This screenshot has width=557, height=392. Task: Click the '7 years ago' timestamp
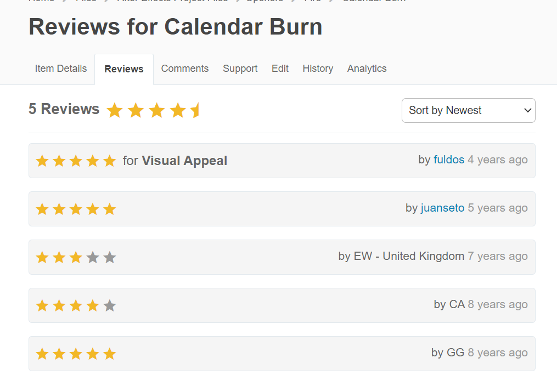498,256
